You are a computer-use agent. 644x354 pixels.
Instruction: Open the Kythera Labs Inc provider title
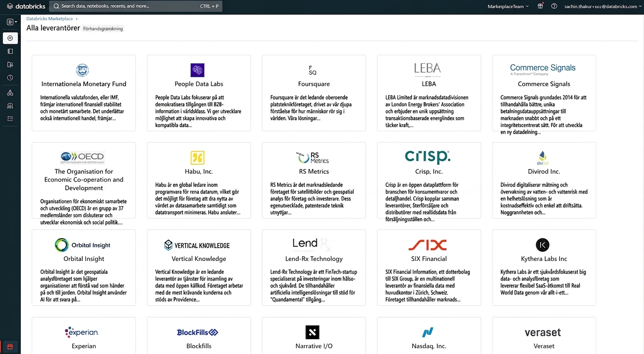coord(544,259)
